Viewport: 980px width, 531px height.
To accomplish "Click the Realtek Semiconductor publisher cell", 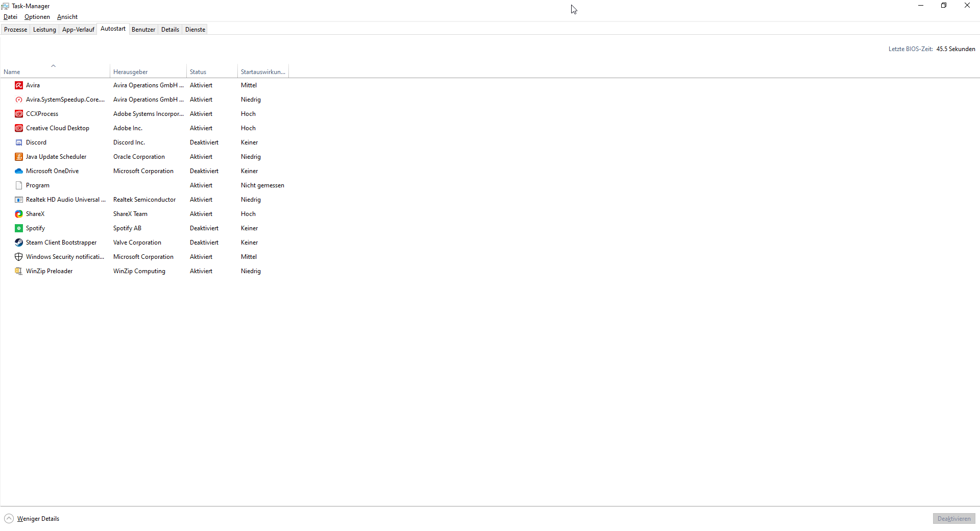I will pos(144,200).
